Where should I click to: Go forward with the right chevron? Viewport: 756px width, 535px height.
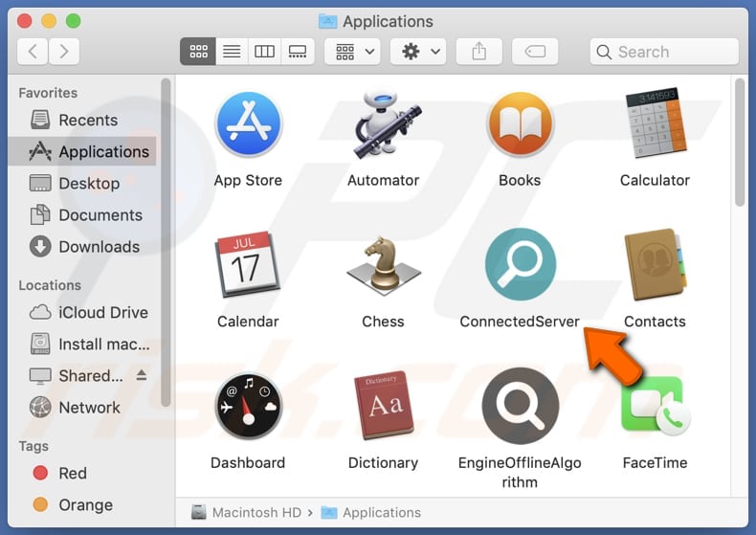(x=64, y=51)
